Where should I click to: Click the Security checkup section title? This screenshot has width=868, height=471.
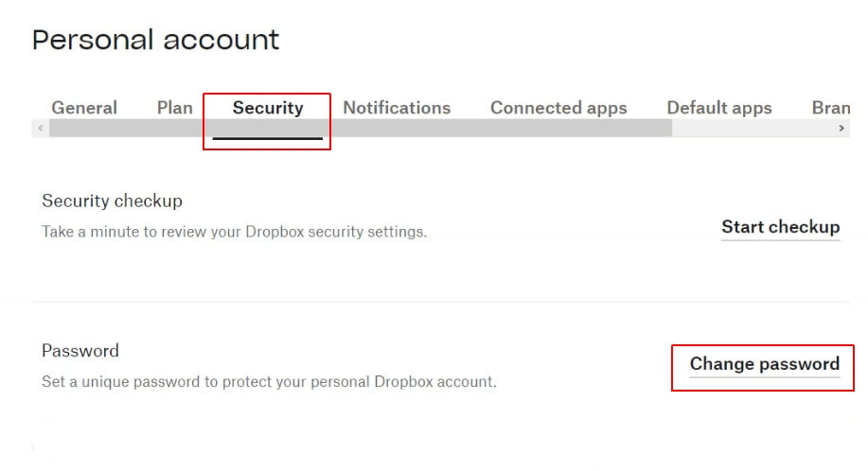click(112, 201)
